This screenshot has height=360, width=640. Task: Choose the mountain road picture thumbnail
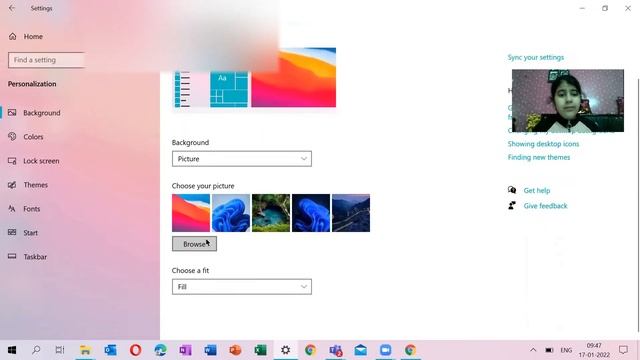click(351, 213)
